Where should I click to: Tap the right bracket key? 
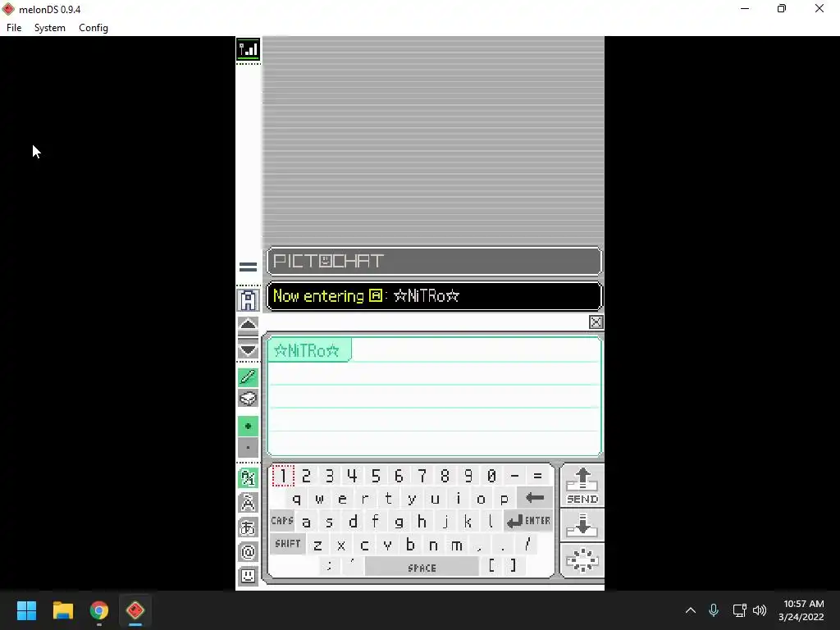tap(514, 566)
